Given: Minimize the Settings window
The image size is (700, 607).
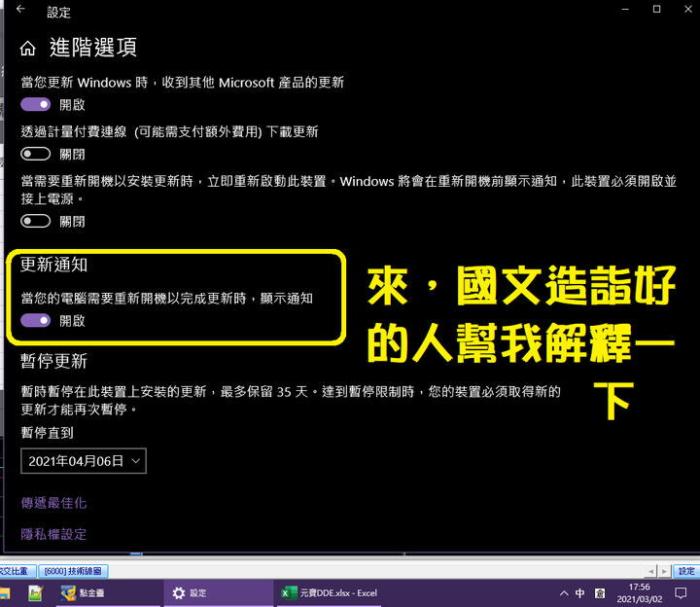Looking at the screenshot, I should click(625, 9).
